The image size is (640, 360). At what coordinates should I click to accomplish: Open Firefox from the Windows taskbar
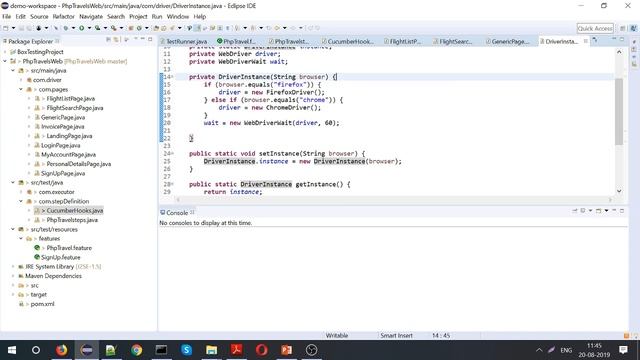coord(61,350)
